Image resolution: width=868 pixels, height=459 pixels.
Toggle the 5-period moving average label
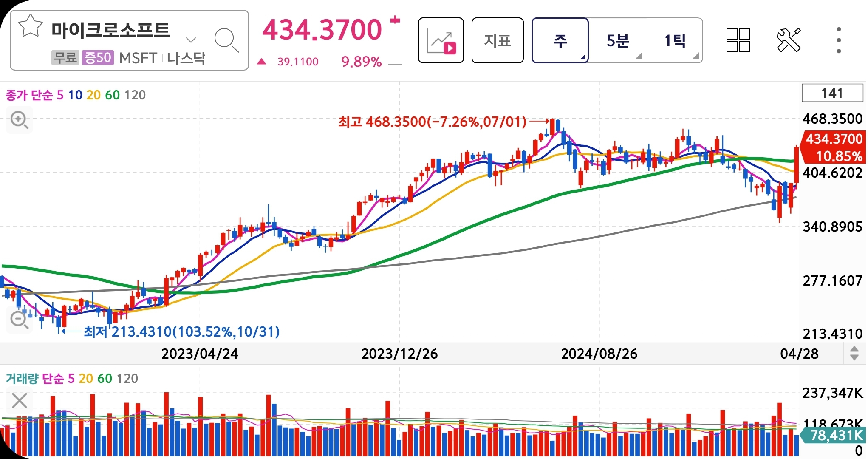(60, 95)
